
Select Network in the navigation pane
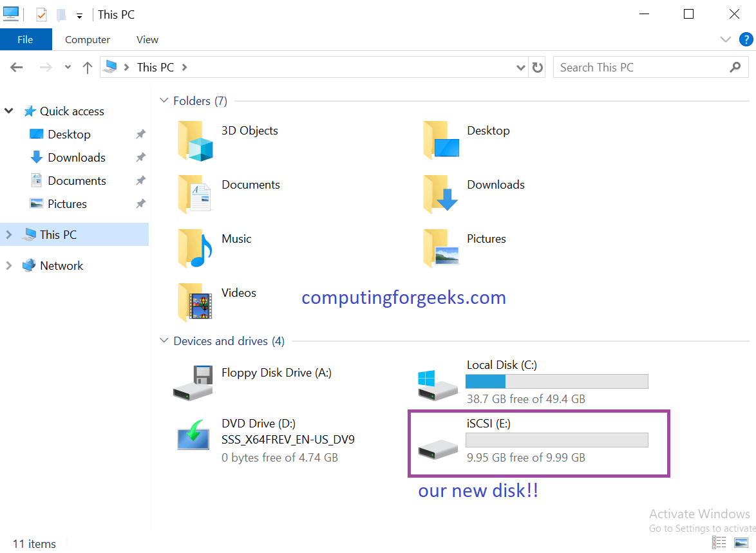pyautogui.click(x=61, y=266)
